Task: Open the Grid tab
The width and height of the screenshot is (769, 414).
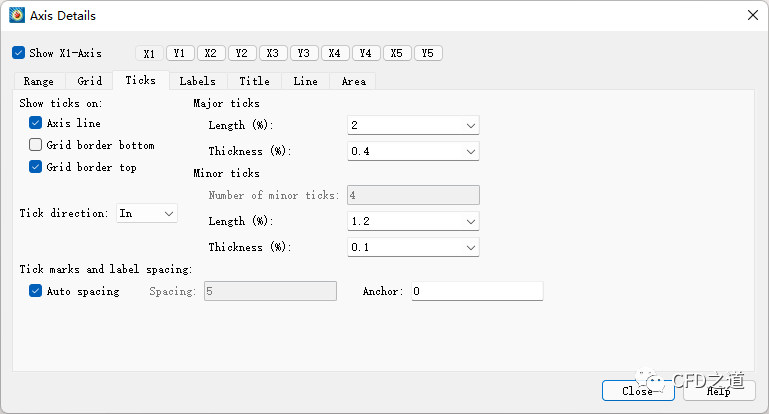Action: [x=90, y=81]
